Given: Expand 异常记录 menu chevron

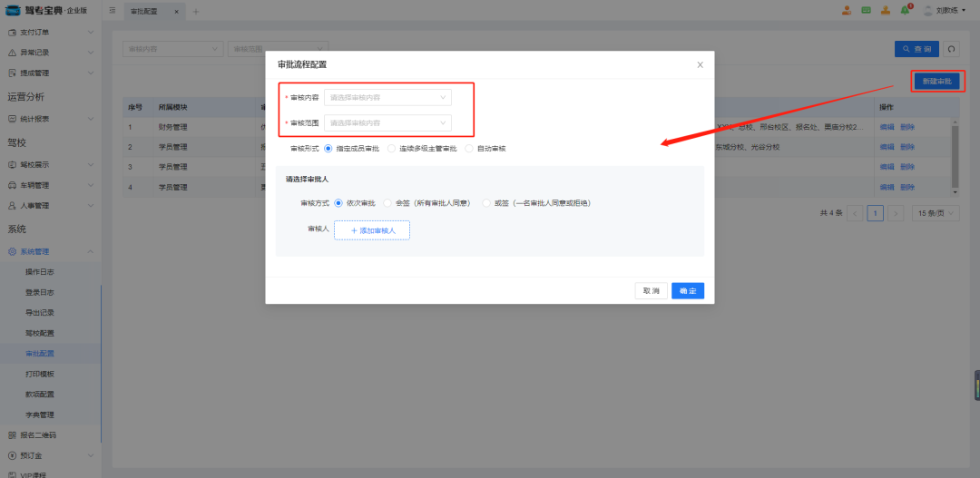Looking at the screenshot, I should pyautogui.click(x=91, y=53).
